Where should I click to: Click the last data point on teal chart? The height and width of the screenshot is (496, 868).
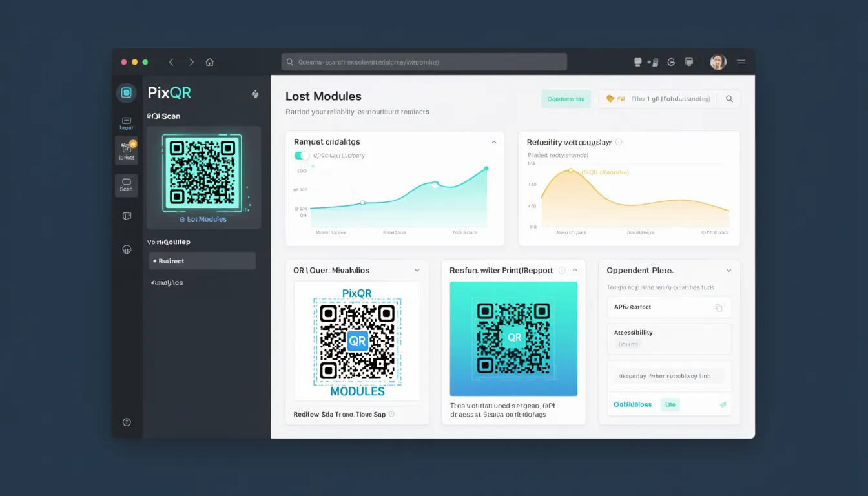pos(486,169)
